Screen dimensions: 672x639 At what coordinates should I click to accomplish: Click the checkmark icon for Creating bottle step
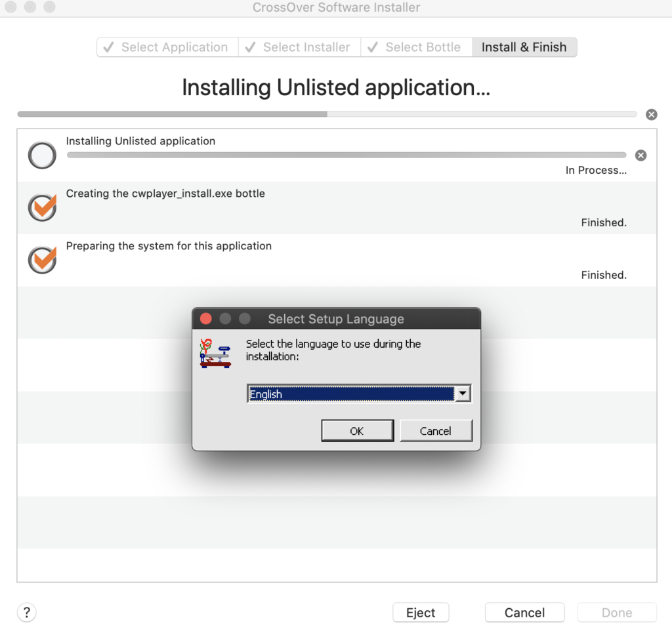(42, 208)
